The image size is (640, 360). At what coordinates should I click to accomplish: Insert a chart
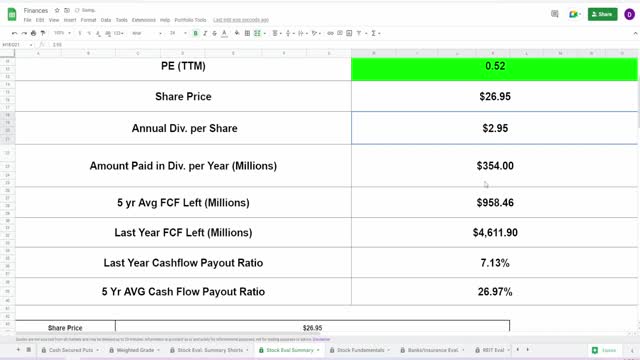[x=349, y=33]
